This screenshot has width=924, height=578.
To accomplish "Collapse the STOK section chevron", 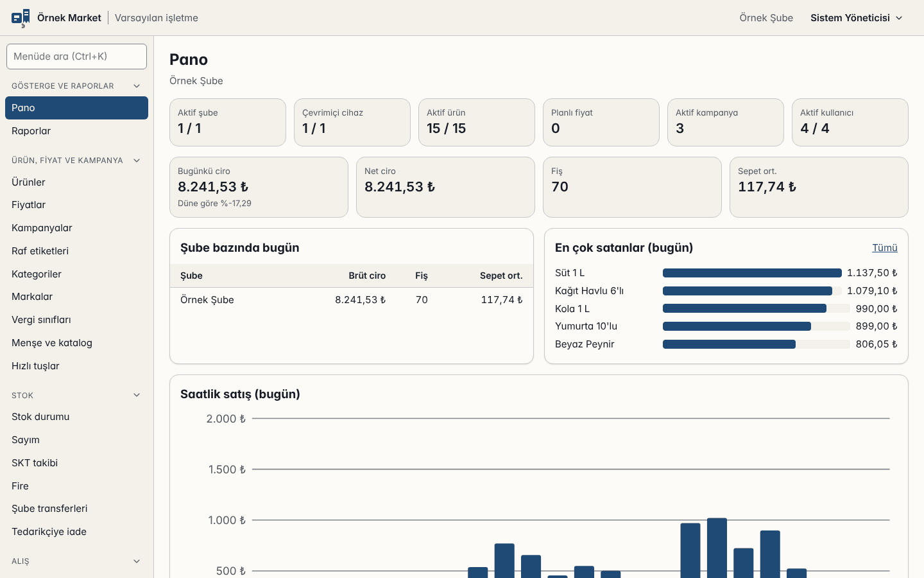I will tap(137, 395).
